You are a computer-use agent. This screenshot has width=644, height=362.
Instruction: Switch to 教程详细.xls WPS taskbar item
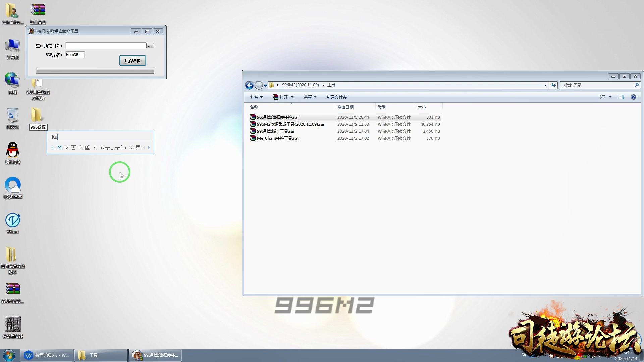pyautogui.click(x=47, y=355)
